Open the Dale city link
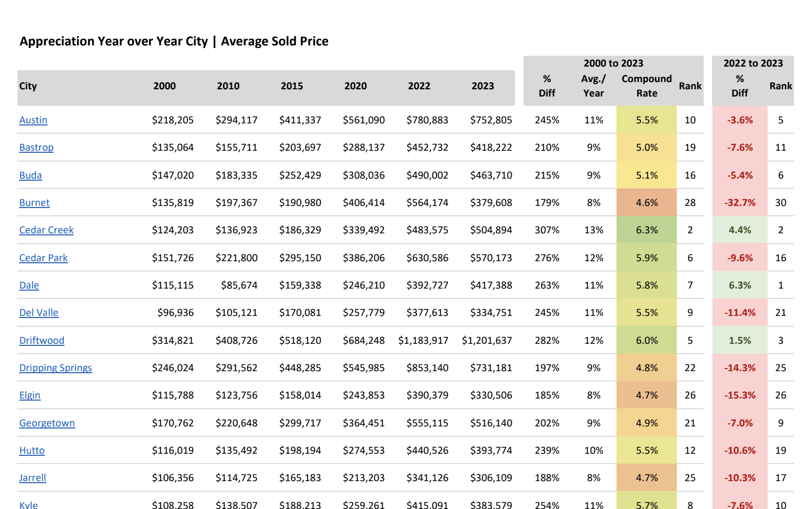 tap(29, 285)
